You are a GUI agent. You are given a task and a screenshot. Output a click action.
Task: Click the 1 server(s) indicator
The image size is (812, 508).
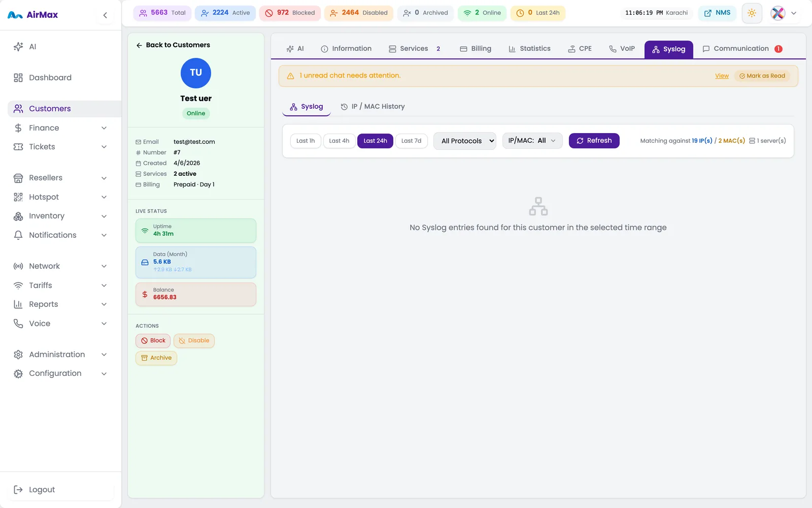(x=767, y=141)
